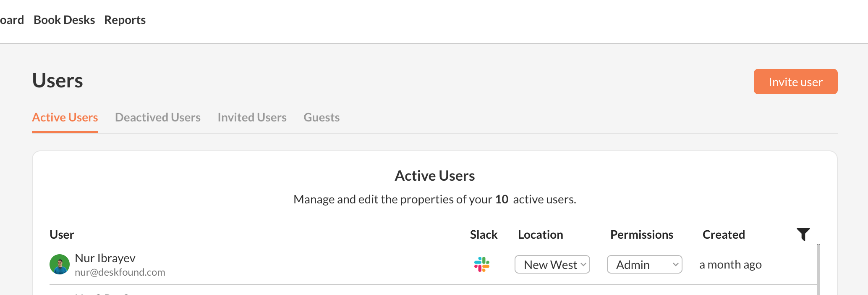Click nur@deskfound.com email text
This screenshot has width=868, height=295.
pyautogui.click(x=120, y=272)
